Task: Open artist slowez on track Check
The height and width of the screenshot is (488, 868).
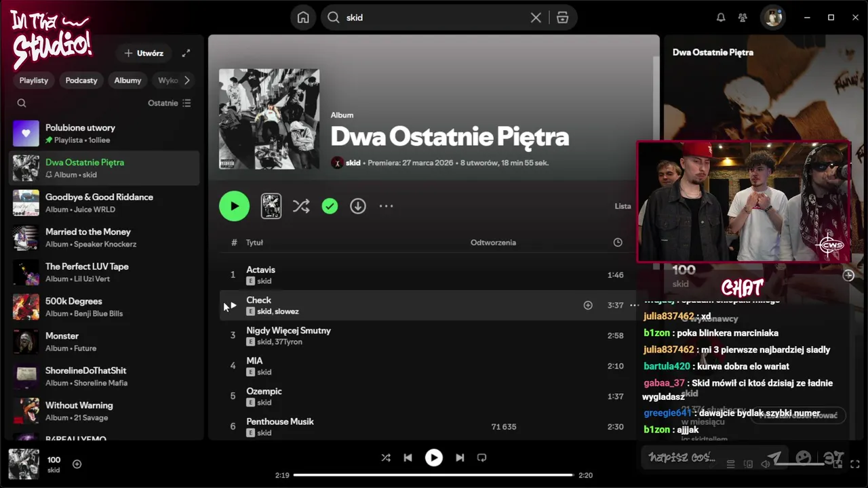Action: coord(287,312)
